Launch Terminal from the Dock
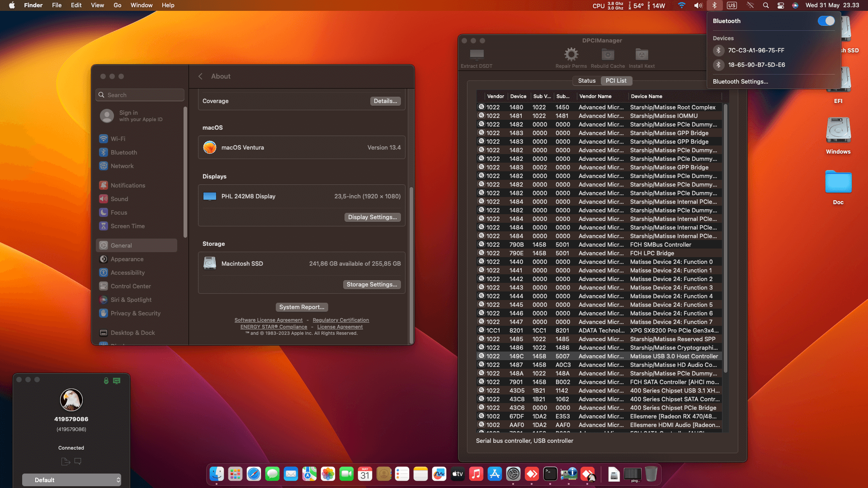 point(550,474)
